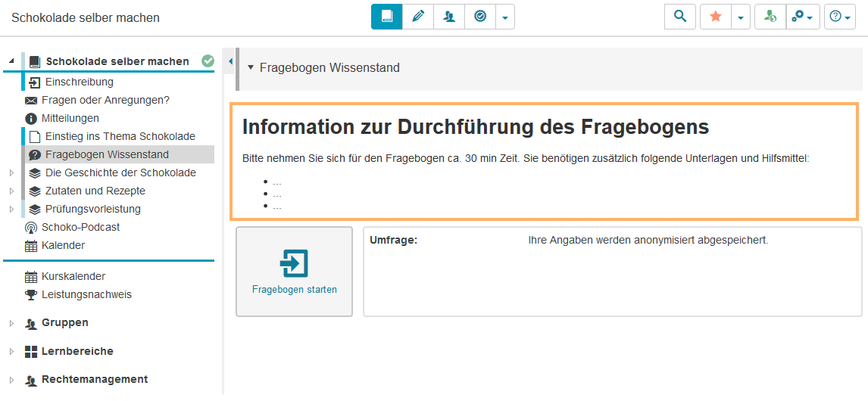Expand Die Geschichte der Schokolade node

[11, 173]
